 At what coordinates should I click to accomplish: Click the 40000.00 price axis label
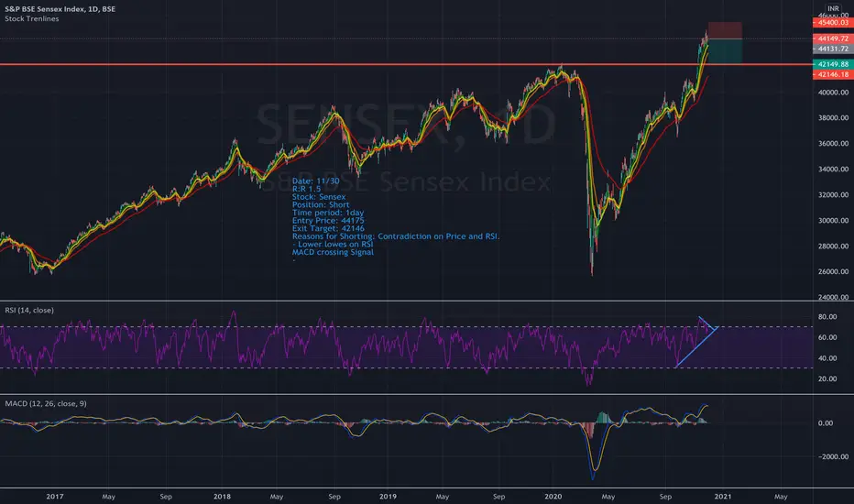pyautogui.click(x=833, y=93)
